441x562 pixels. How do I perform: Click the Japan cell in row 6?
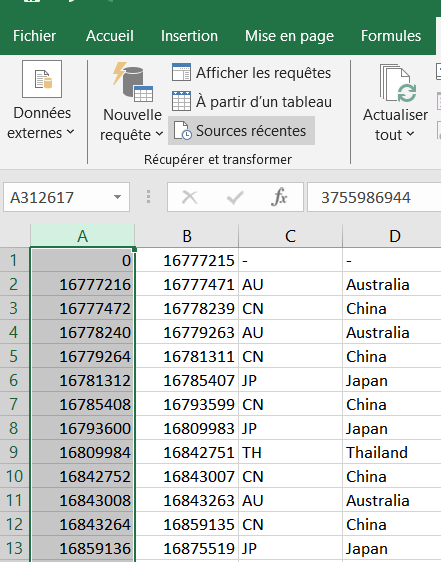392,380
